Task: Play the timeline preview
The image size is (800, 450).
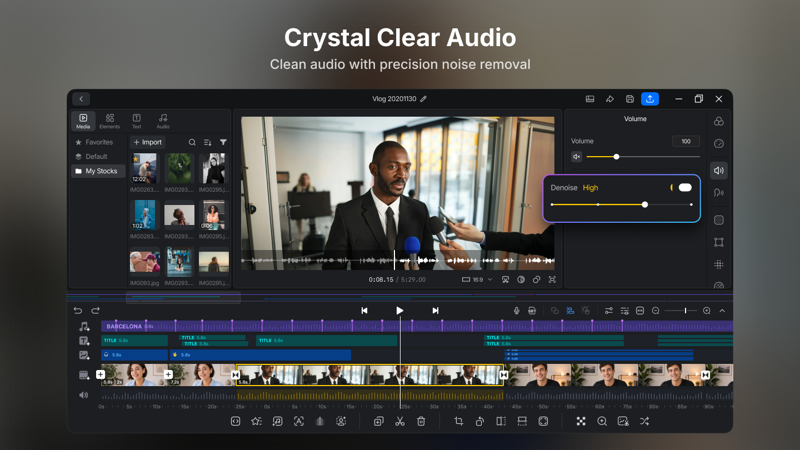Action: tap(399, 311)
